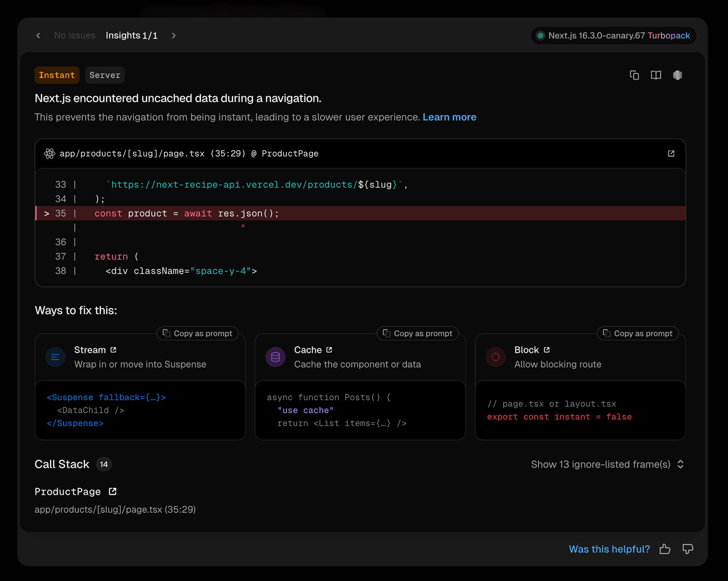
Task: Go to next insight arrow
Action: click(x=174, y=36)
